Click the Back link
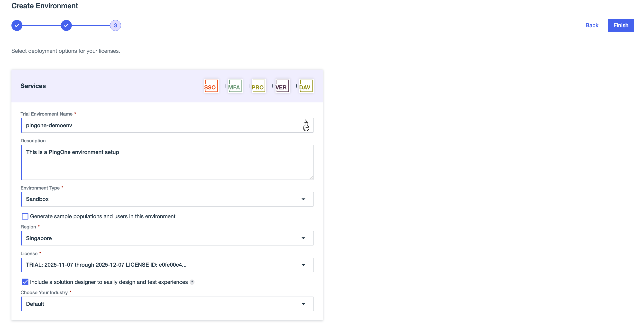The image size is (644, 326). (x=591, y=26)
